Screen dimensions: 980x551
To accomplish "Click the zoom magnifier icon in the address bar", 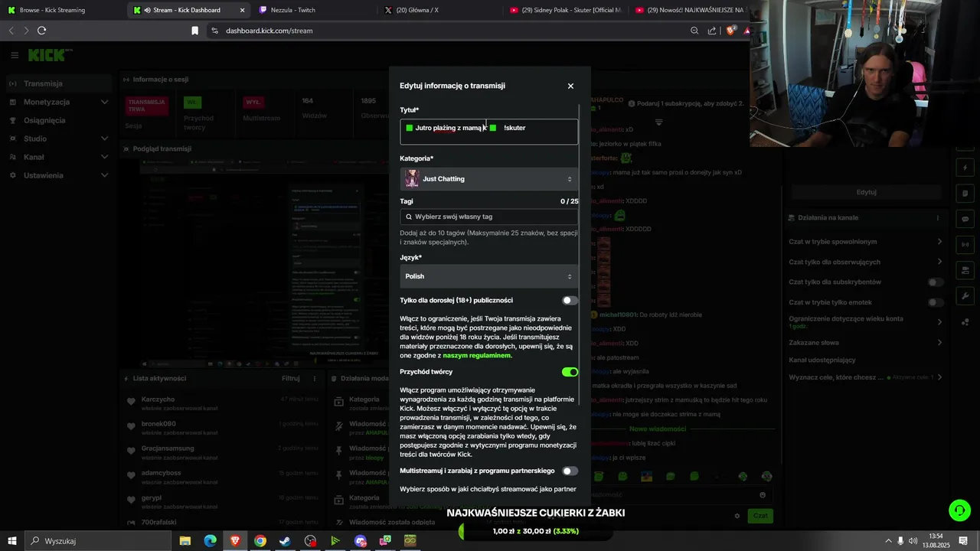I will click(x=694, y=31).
